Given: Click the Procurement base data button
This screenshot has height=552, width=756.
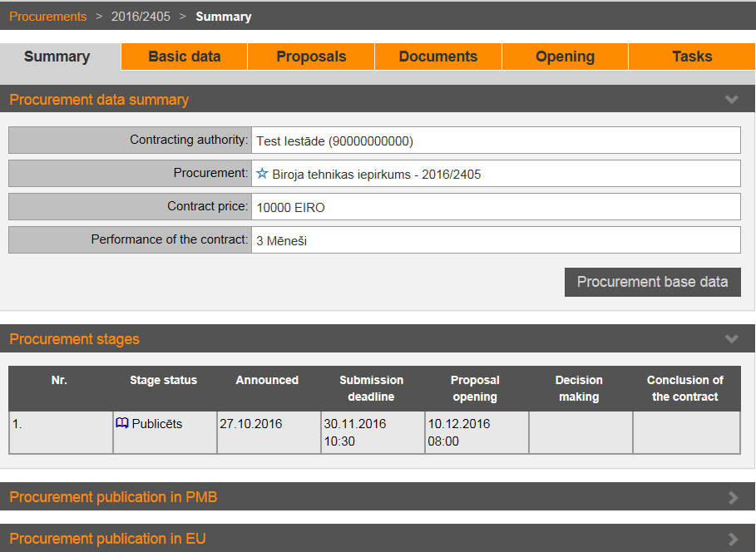Looking at the screenshot, I should [x=652, y=282].
